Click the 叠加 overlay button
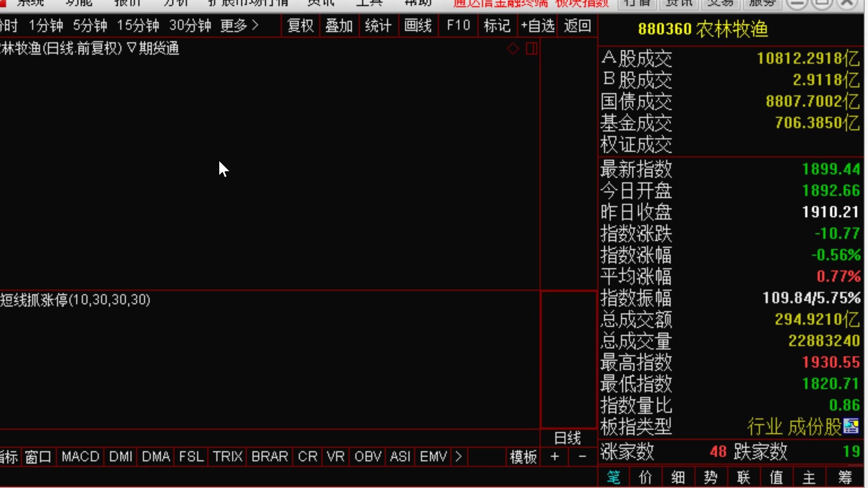 tap(339, 26)
